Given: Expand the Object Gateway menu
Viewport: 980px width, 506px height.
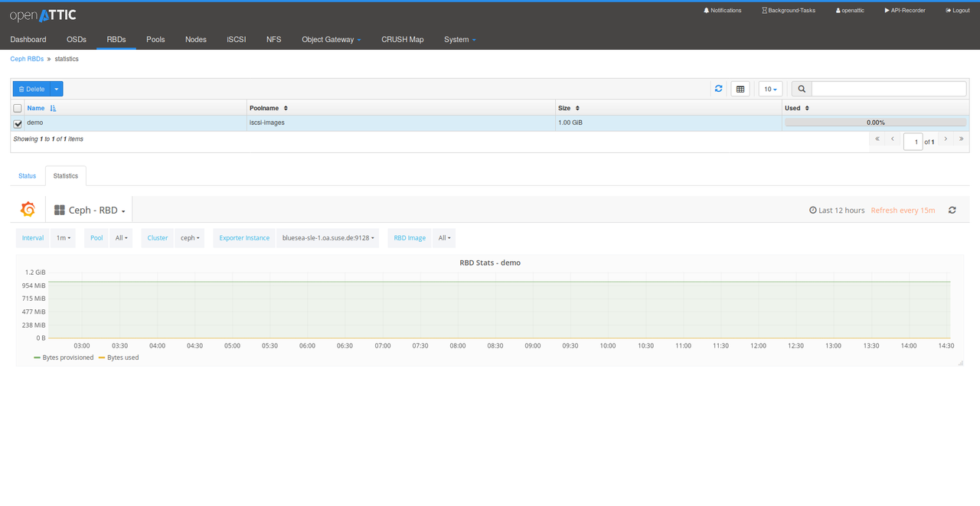Looking at the screenshot, I should pyautogui.click(x=331, y=39).
